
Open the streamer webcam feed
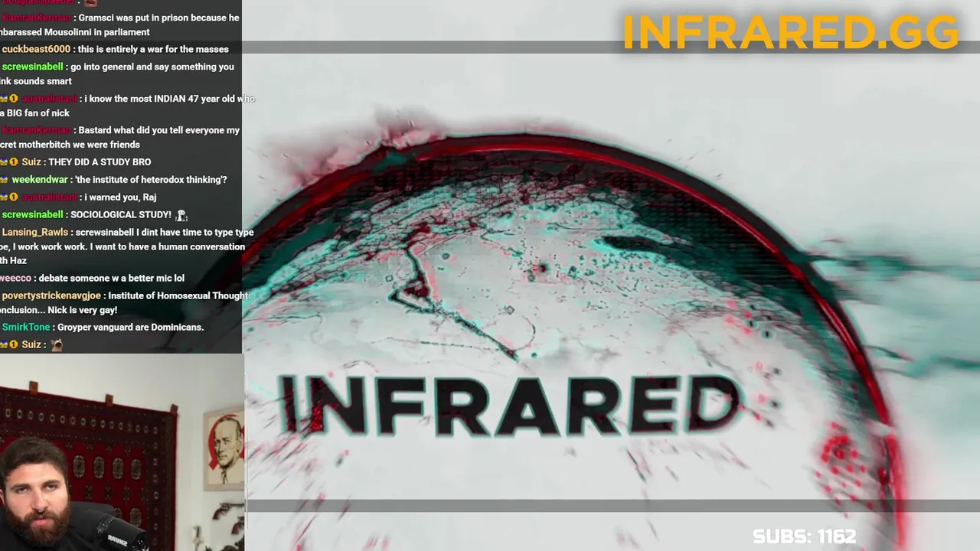pyautogui.click(x=122, y=452)
